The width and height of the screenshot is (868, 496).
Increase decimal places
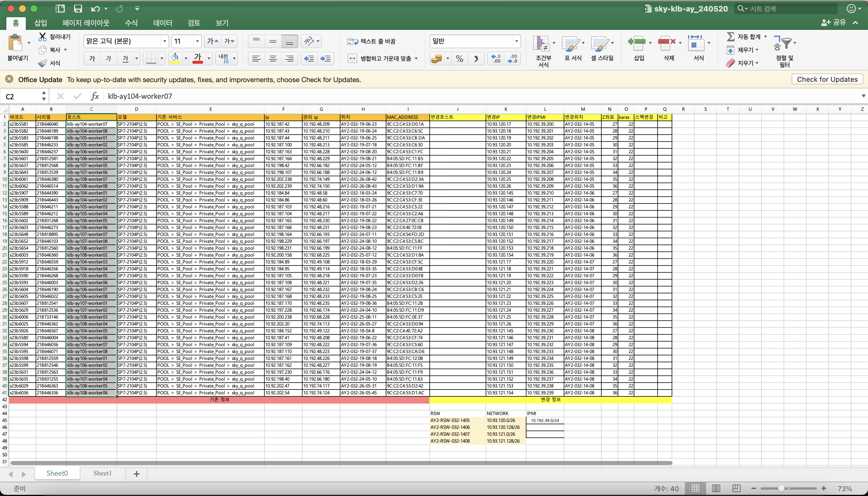click(x=496, y=59)
